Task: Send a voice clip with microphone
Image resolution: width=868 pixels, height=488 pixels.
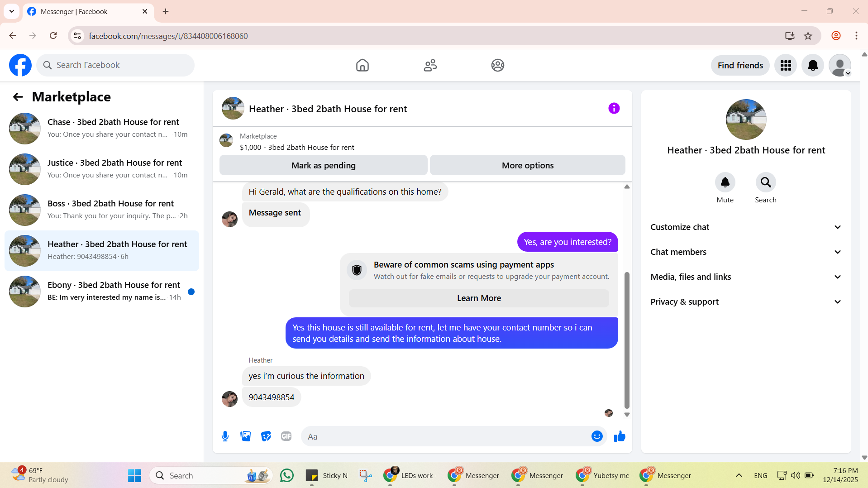Action: pos(225,436)
